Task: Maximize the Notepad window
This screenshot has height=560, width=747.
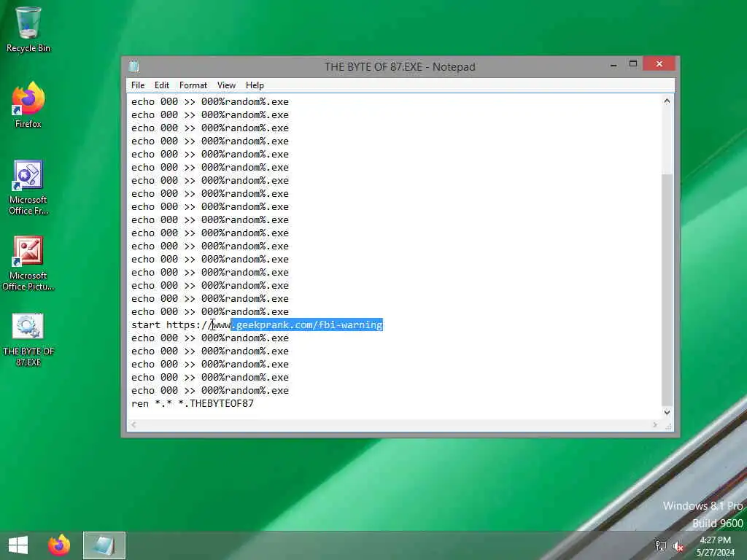Action: (x=633, y=64)
